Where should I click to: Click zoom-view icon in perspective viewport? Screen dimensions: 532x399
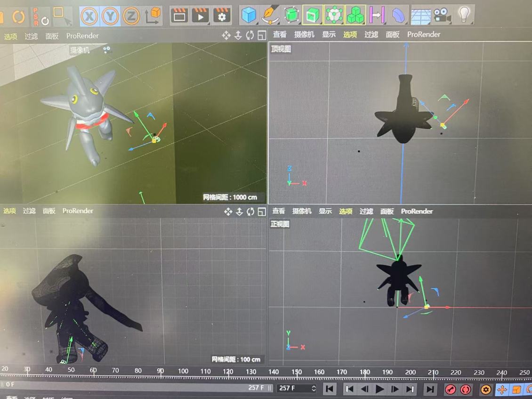pyautogui.click(x=238, y=35)
